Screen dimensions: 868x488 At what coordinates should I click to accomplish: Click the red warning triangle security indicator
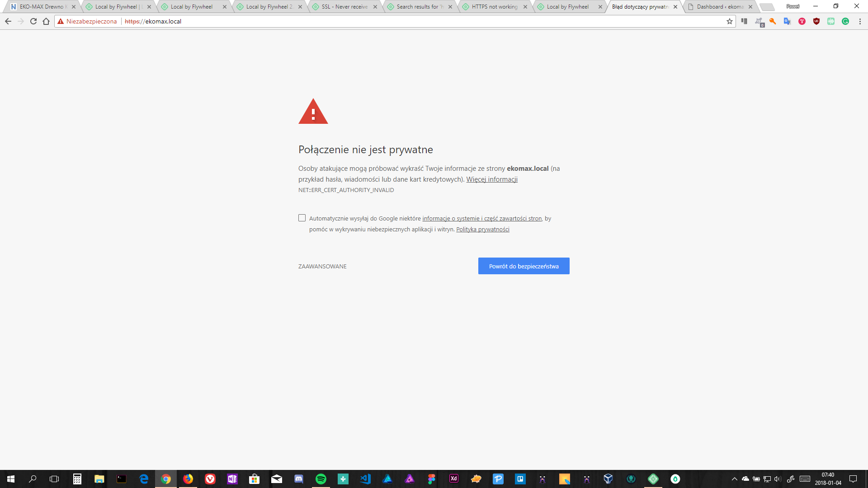pyautogui.click(x=61, y=21)
